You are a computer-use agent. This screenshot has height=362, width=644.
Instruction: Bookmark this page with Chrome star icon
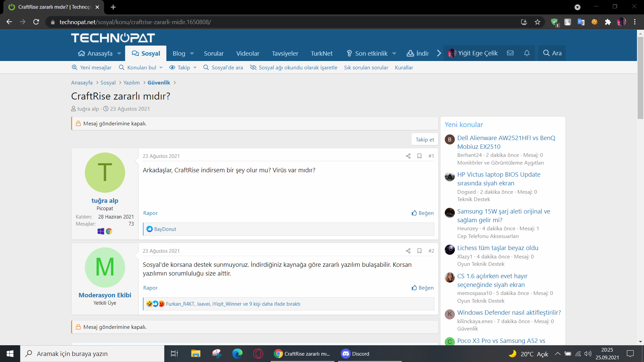(x=537, y=22)
